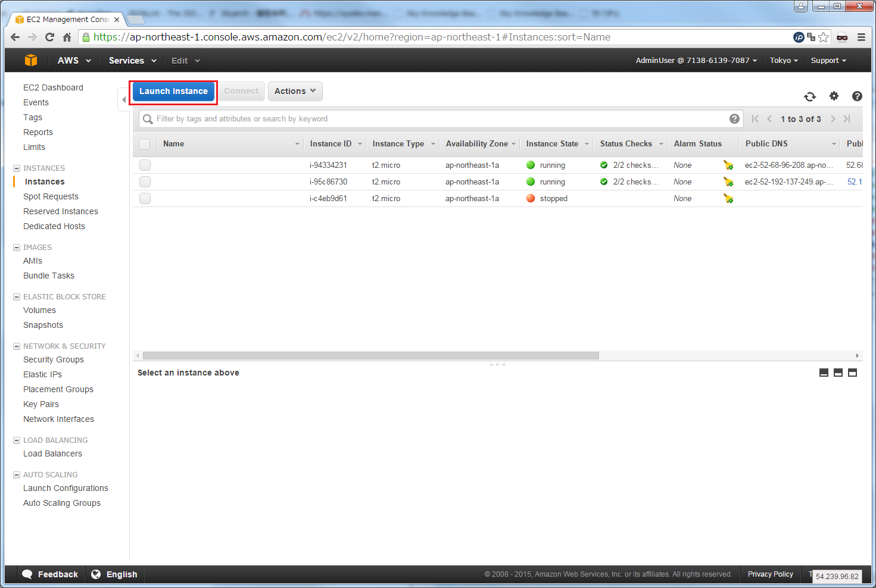Open Security Groups in the sidebar
Screen dimensions: 876x588
point(54,359)
